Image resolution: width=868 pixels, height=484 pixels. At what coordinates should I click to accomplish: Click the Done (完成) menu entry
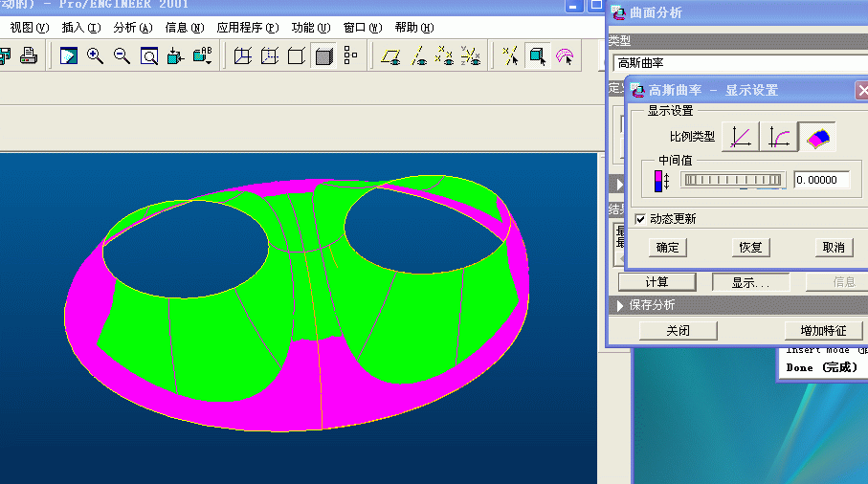click(821, 367)
